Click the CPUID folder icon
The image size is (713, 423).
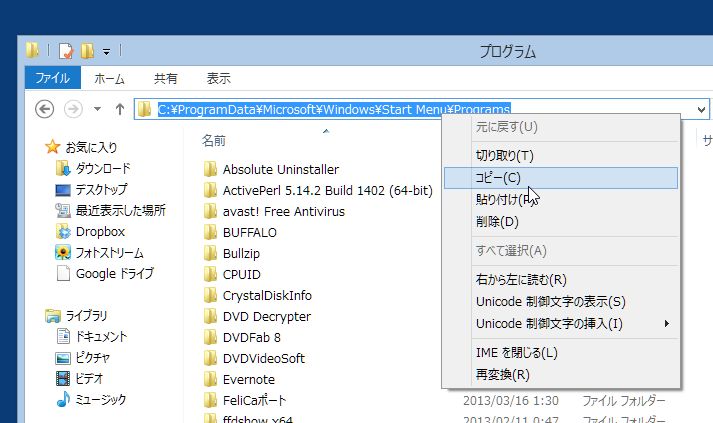[210, 275]
